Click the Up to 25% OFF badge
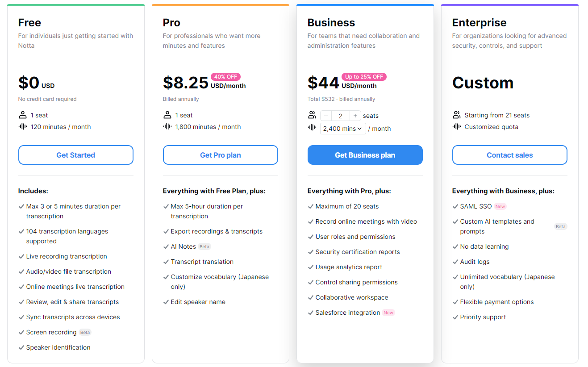This screenshot has width=588, height=367. [x=364, y=77]
